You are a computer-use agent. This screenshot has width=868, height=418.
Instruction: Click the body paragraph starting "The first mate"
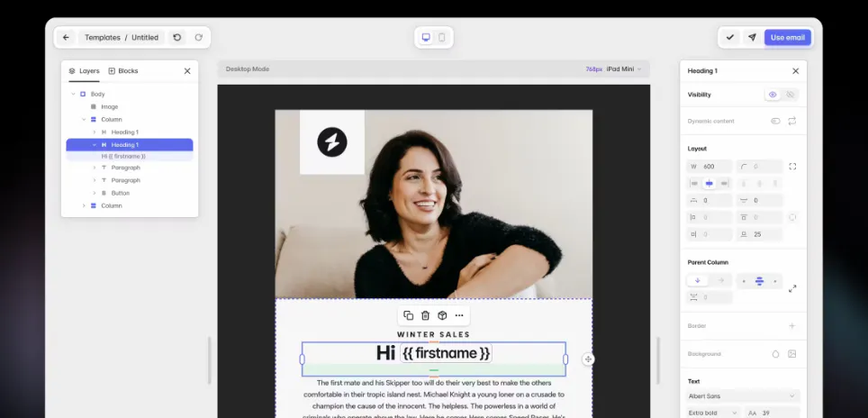coord(433,398)
